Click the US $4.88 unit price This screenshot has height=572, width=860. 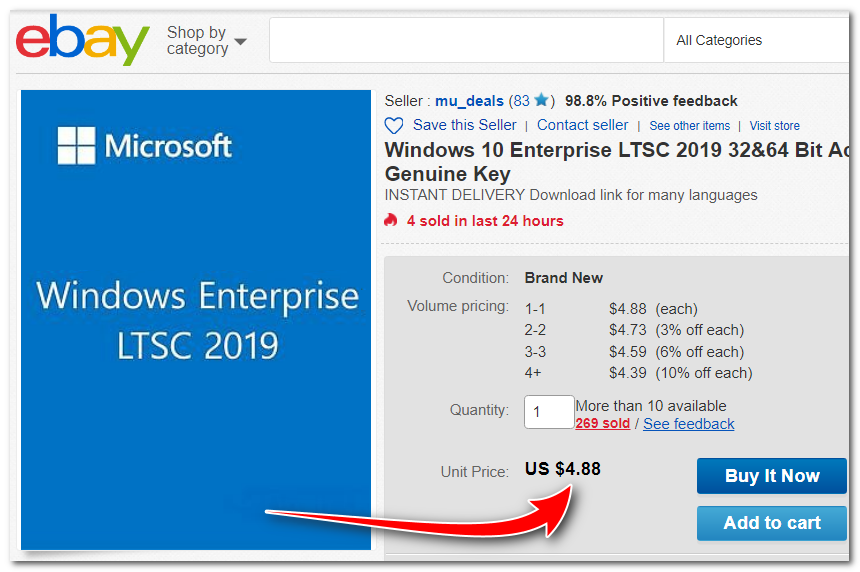click(563, 469)
